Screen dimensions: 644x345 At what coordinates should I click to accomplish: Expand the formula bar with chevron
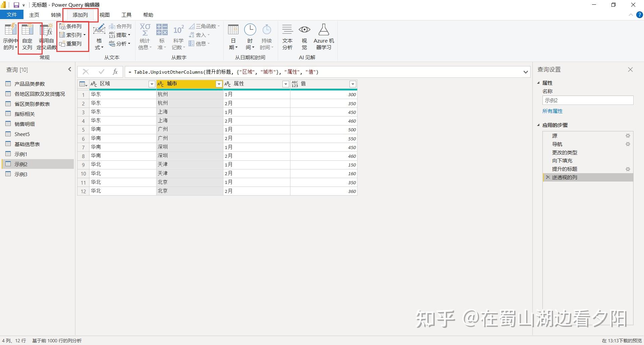click(x=526, y=72)
